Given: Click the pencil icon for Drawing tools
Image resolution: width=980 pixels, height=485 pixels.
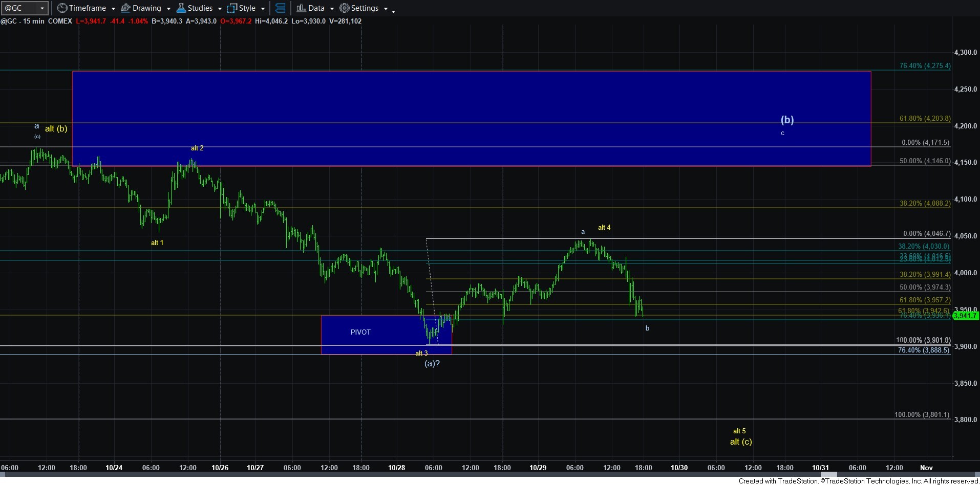Looking at the screenshot, I should (x=125, y=8).
